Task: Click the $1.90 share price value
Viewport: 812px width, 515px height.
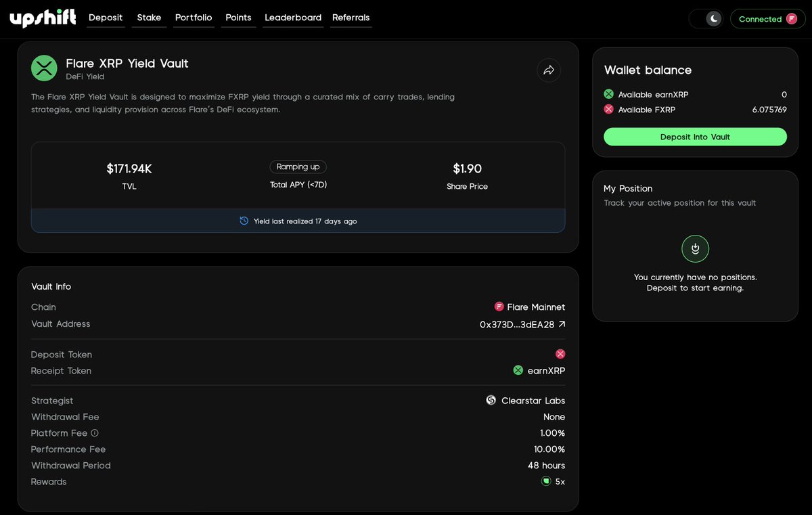Action: (467, 169)
